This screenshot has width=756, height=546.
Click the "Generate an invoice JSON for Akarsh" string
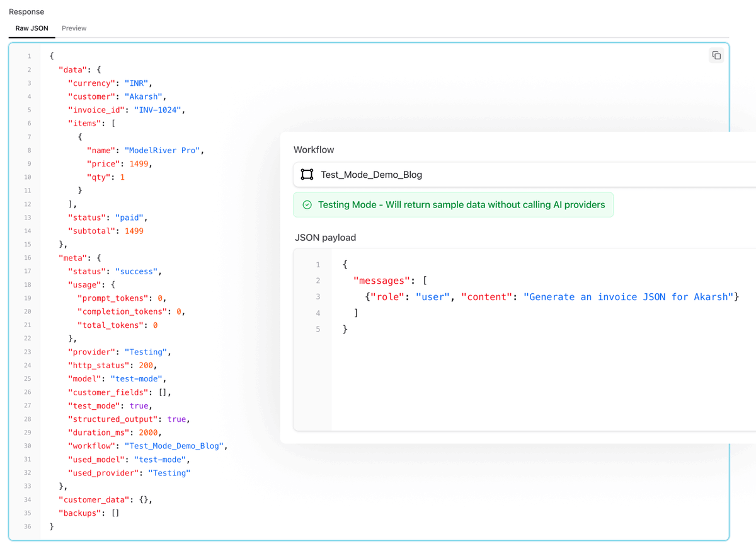coord(628,297)
